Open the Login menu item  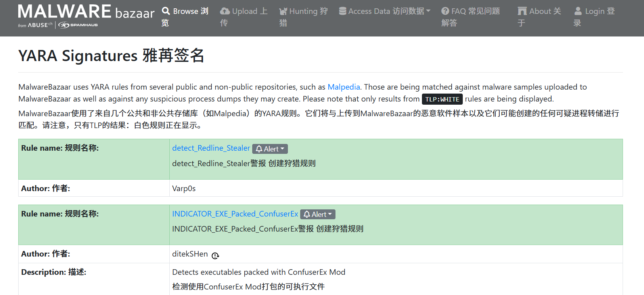pos(594,17)
